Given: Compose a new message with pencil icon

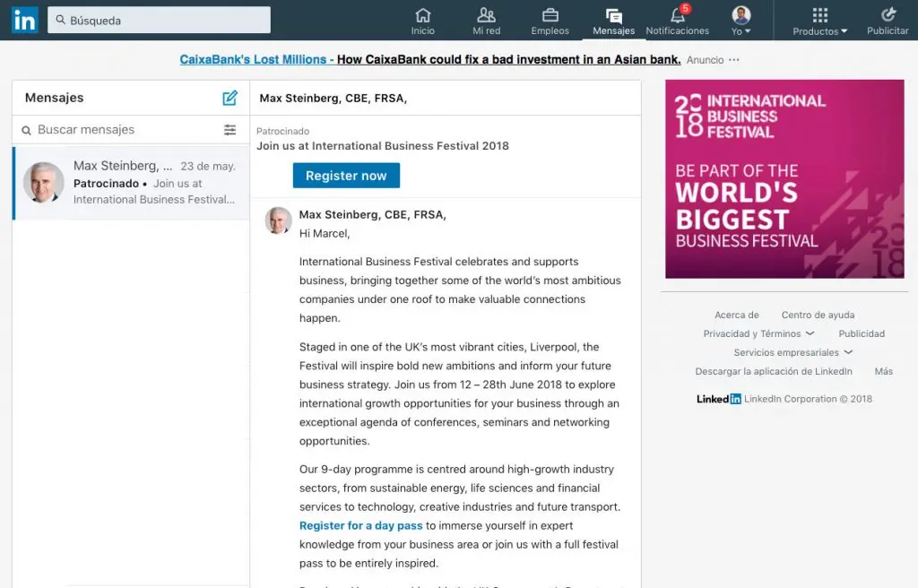Looking at the screenshot, I should pos(230,98).
